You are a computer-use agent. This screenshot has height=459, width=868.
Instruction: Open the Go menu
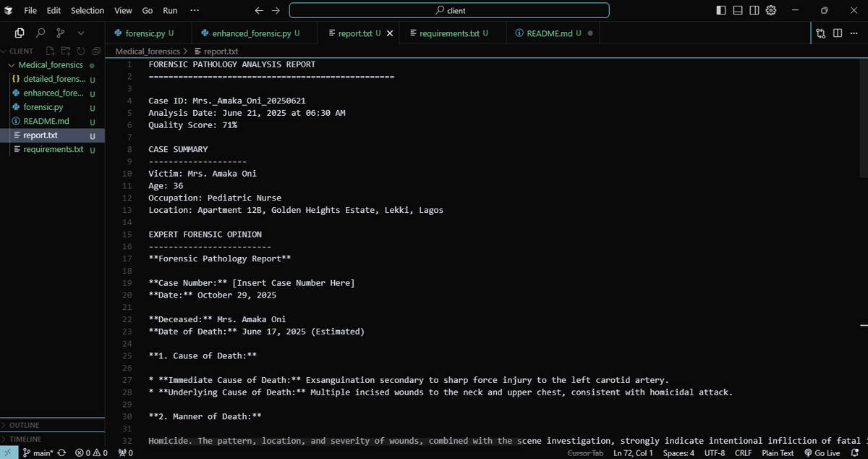click(148, 10)
